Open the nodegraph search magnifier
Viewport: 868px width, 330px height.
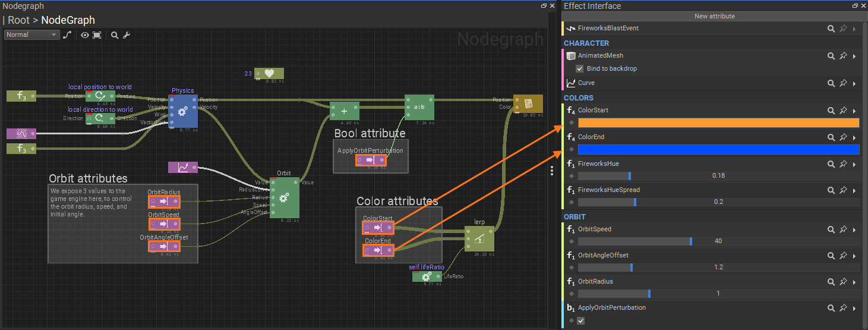coord(115,35)
